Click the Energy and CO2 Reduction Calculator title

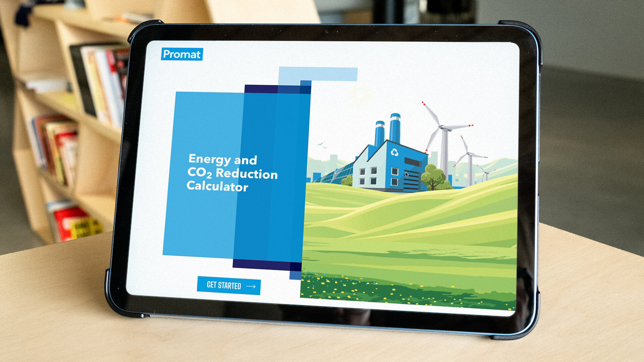click(x=232, y=172)
